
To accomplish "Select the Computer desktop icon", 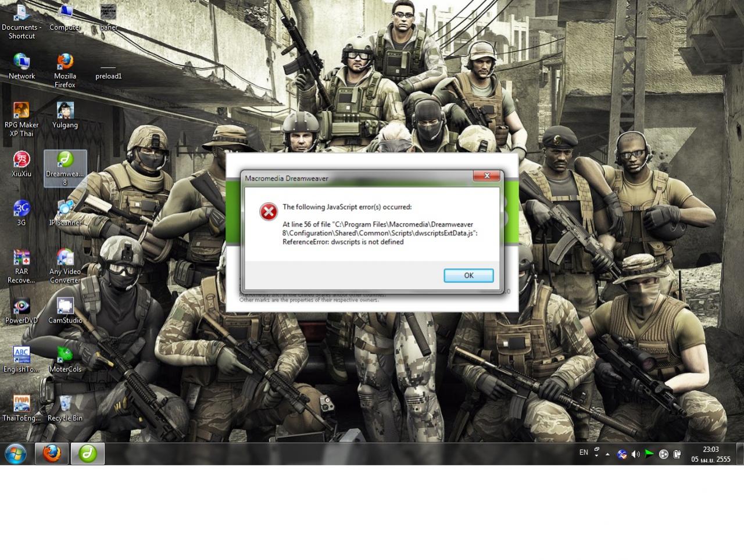I will [65, 17].
